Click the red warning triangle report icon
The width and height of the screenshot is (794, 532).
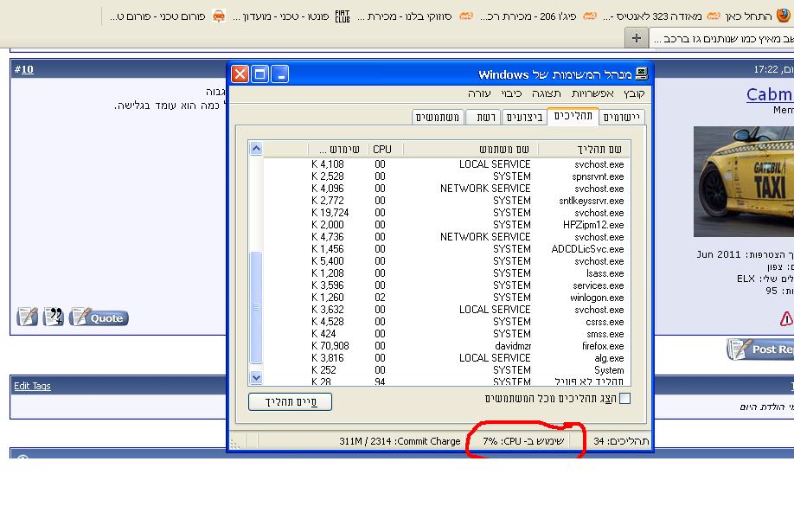[785, 318]
